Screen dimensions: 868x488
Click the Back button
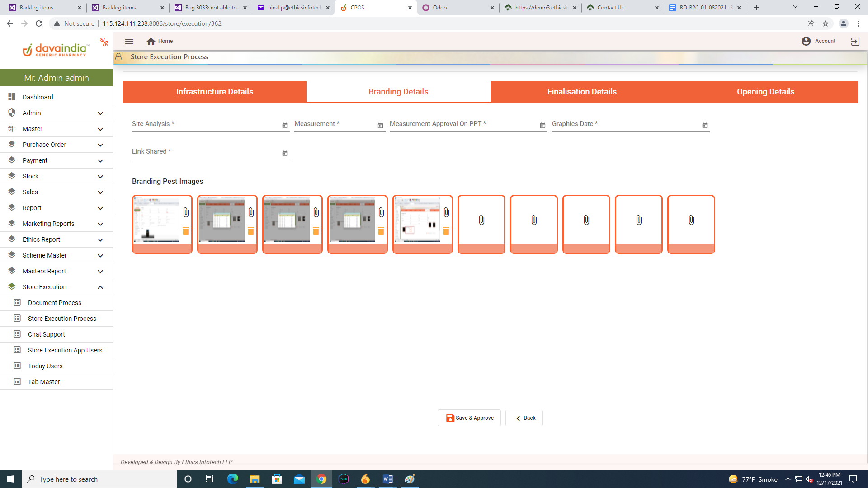(524, 418)
